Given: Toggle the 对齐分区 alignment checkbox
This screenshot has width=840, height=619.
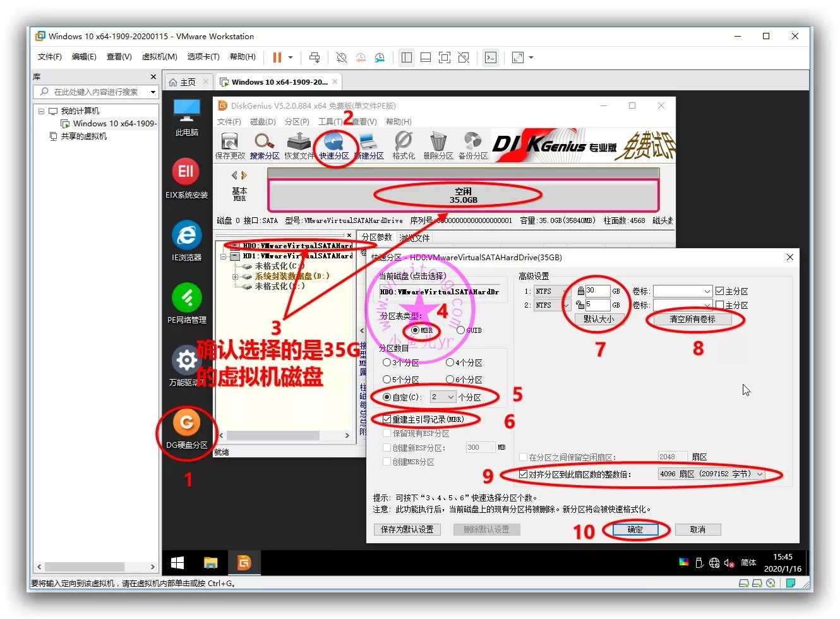Looking at the screenshot, I should pos(523,474).
